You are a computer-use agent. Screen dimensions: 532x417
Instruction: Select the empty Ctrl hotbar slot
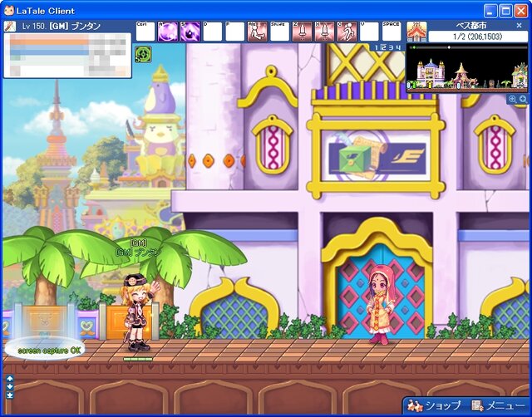[x=145, y=32]
